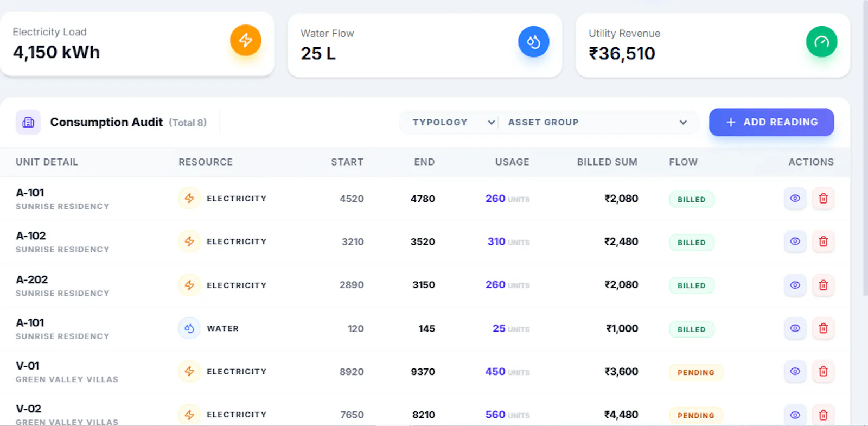Click the start reading 2890
This screenshot has height=426, width=868.
[352, 285]
